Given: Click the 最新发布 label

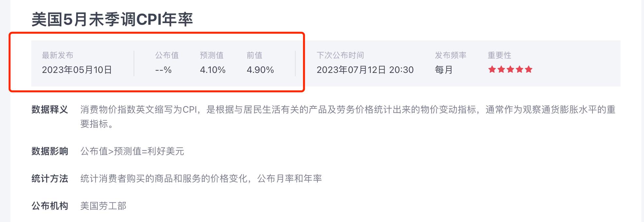Looking at the screenshot, I should pos(58,55).
